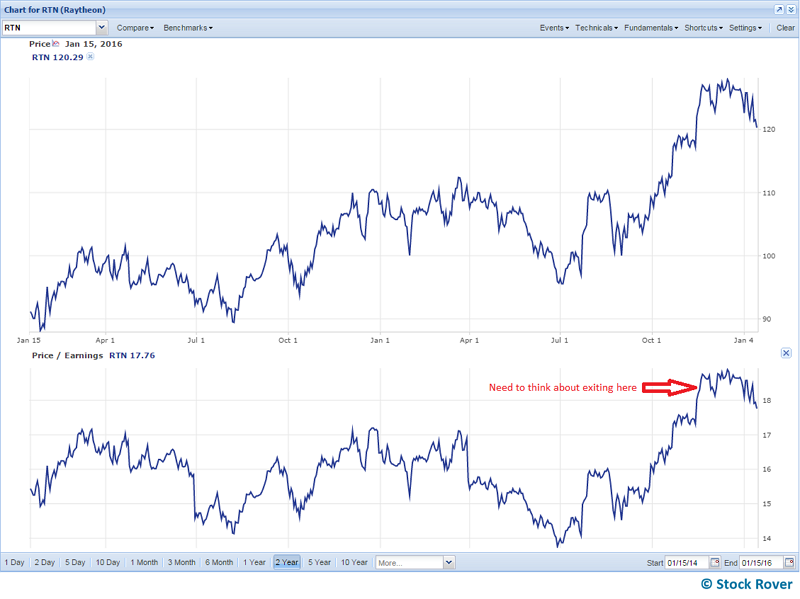Click the 'Price / Earnings' panel label
The image size is (800, 599).
coord(67,355)
